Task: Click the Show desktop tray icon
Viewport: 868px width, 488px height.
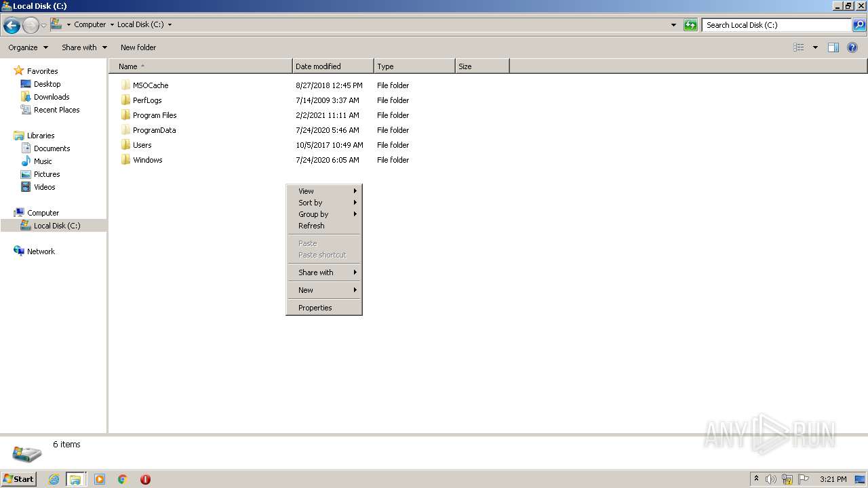Action: (860, 479)
